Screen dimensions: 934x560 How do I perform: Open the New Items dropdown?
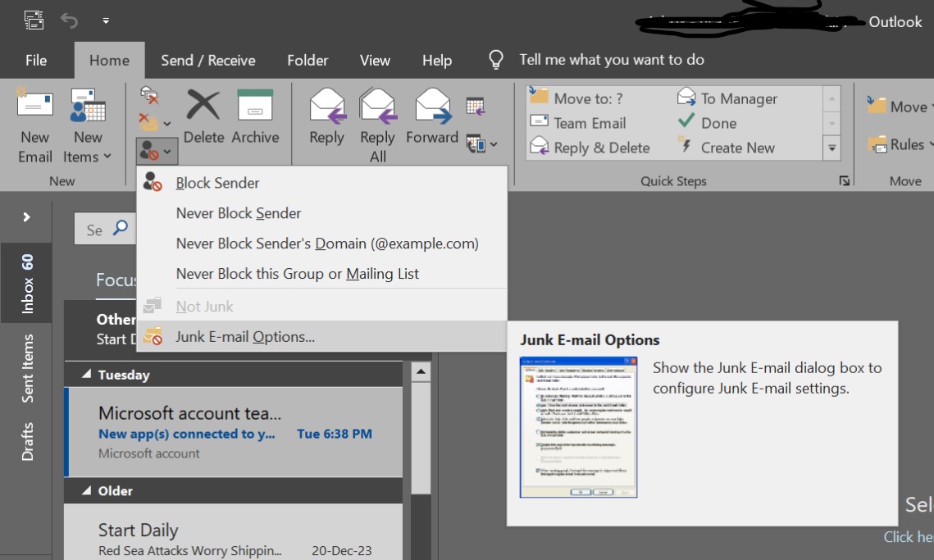point(88,125)
